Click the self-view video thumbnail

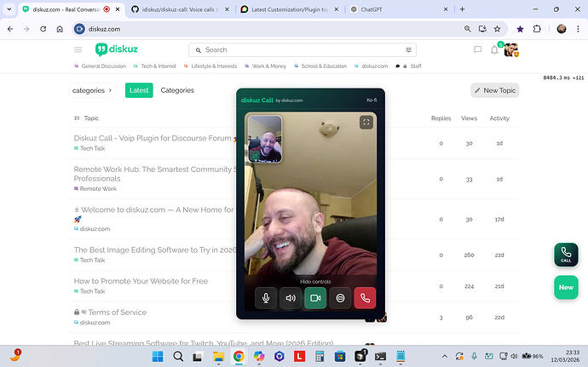pos(265,139)
